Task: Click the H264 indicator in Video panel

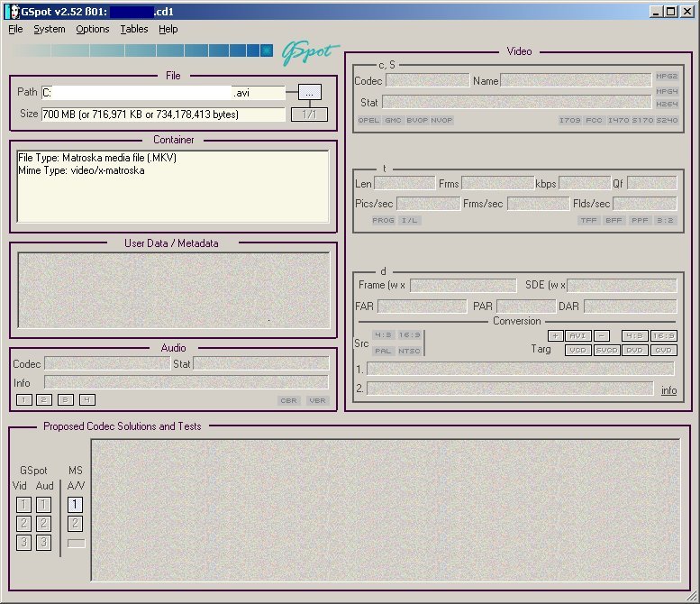Action: pos(667,104)
